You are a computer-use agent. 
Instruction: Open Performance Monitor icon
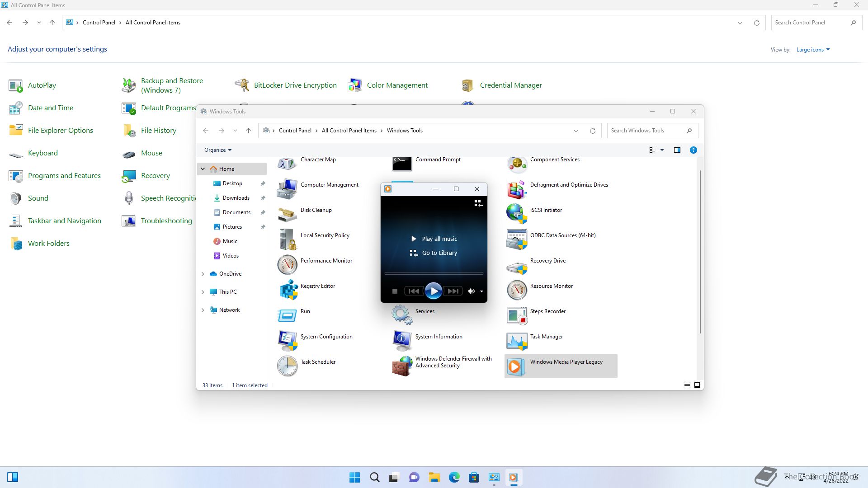coord(287,265)
